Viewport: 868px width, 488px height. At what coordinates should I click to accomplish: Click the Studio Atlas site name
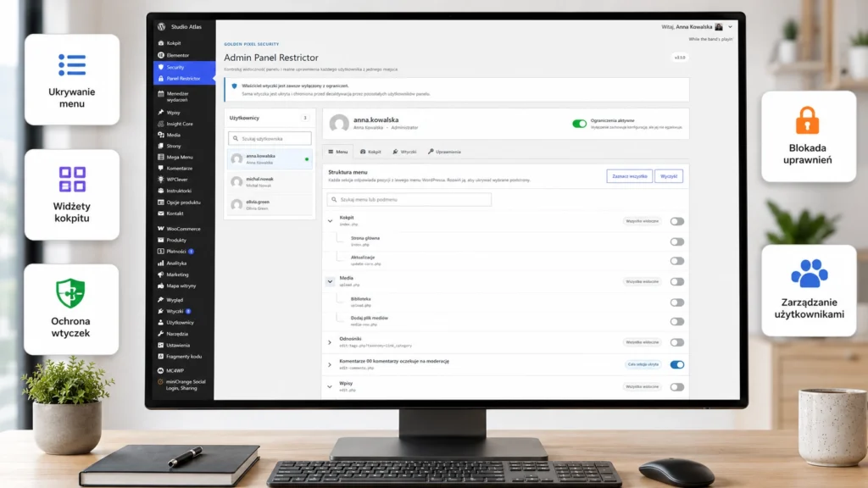point(186,26)
